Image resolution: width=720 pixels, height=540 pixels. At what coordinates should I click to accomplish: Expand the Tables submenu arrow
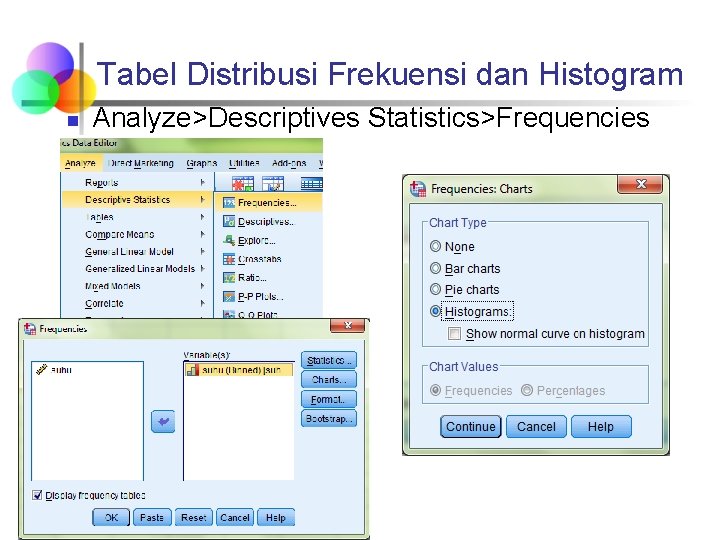(x=202, y=217)
